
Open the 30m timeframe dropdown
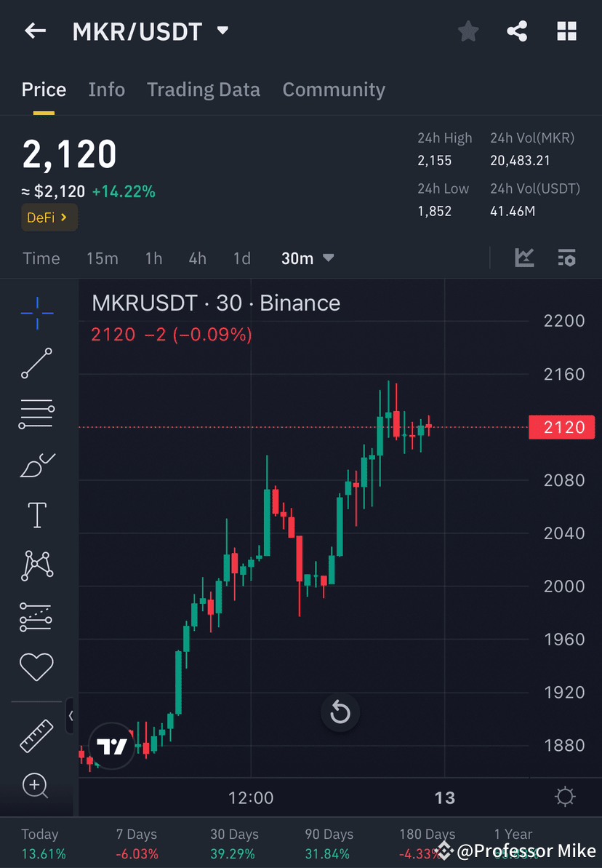(307, 258)
